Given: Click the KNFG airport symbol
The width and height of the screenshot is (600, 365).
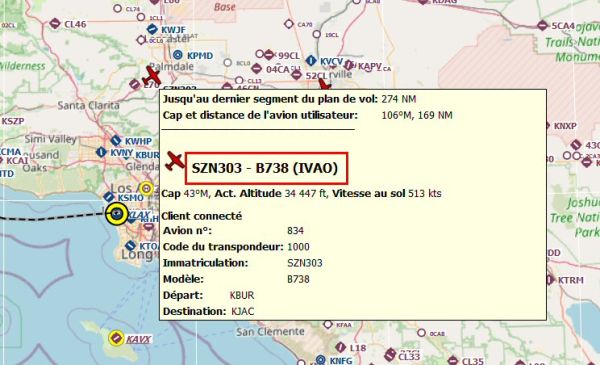Looking at the screenshot, I should 321,360.
